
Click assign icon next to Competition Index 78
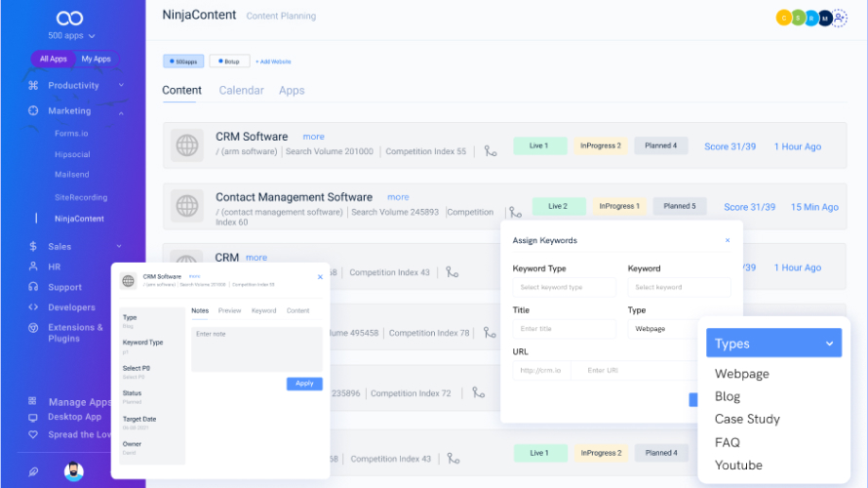[490, 333]
